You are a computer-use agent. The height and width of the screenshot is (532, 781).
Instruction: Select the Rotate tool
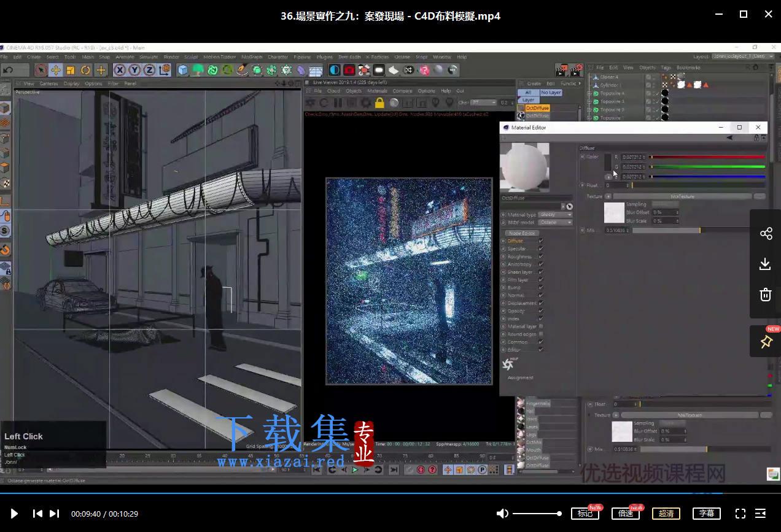[x=86, y=70]
